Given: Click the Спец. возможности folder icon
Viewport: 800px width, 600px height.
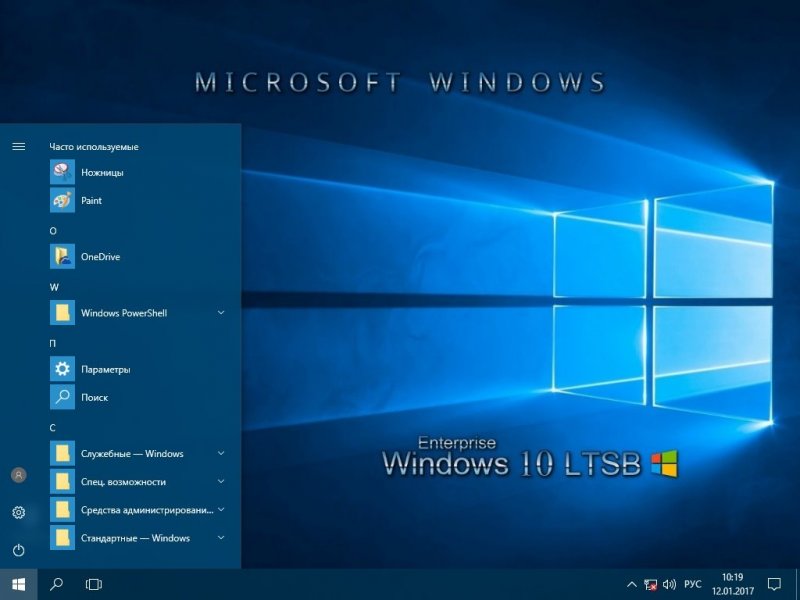Looking at the screenshot, I should pyautogui.click(x=62, y=481).
